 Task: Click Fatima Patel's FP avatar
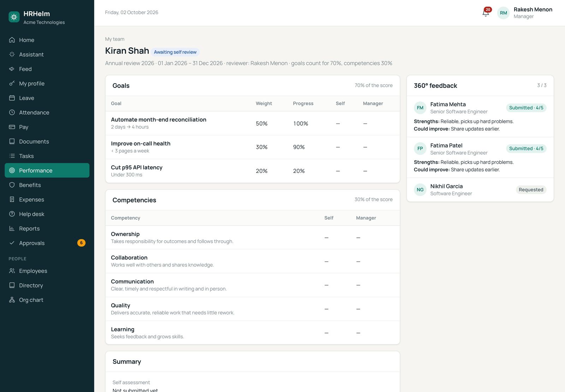(x=420, y=149)
